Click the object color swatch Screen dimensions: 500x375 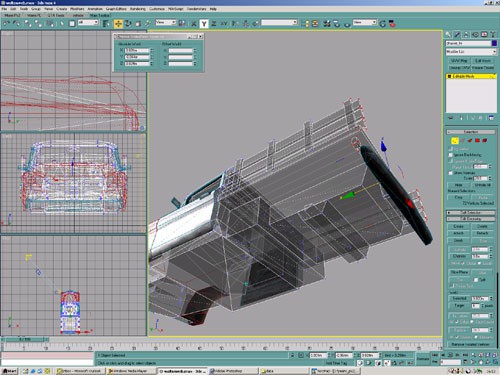coord(494,43)
